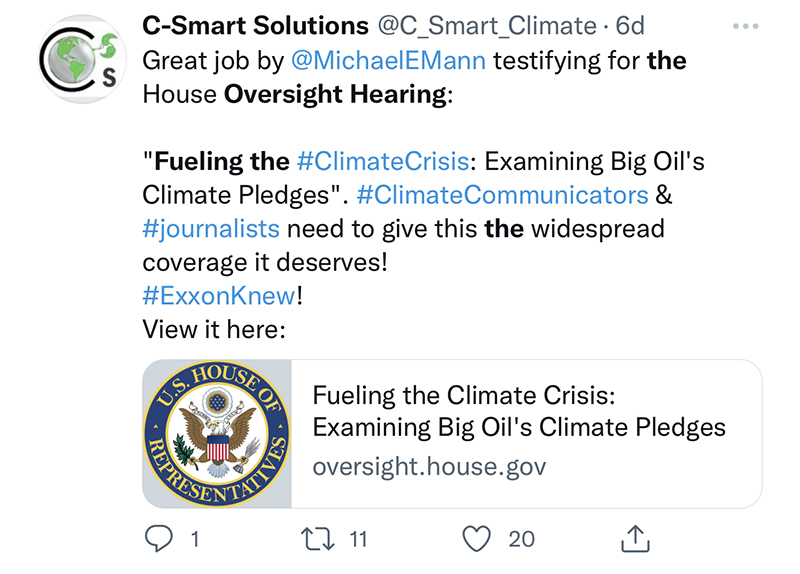
Task: Share the tweet via the upload arrow icon
Action: point(636,539)
